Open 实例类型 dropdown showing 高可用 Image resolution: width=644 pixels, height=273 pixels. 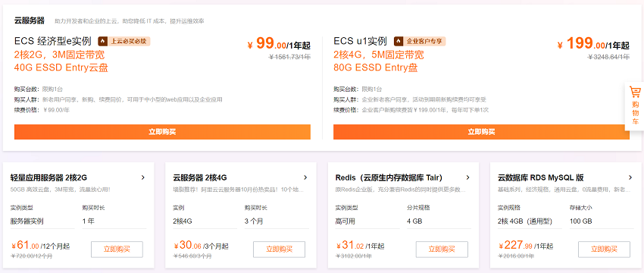[367, 221]
